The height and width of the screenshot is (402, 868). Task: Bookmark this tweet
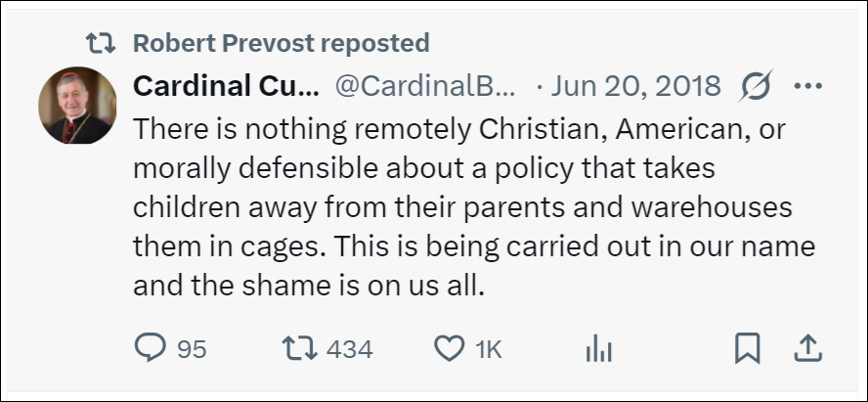(x=748, y=348)
